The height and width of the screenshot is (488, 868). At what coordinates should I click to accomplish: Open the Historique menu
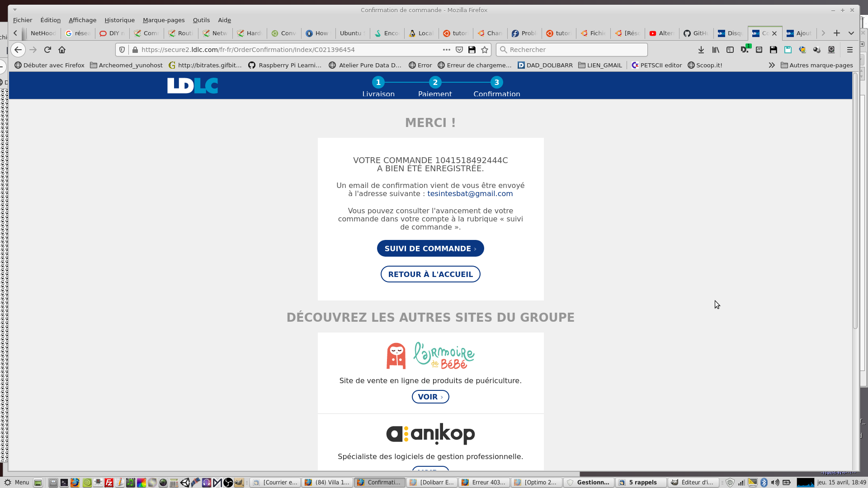click(x=119, y=20)
